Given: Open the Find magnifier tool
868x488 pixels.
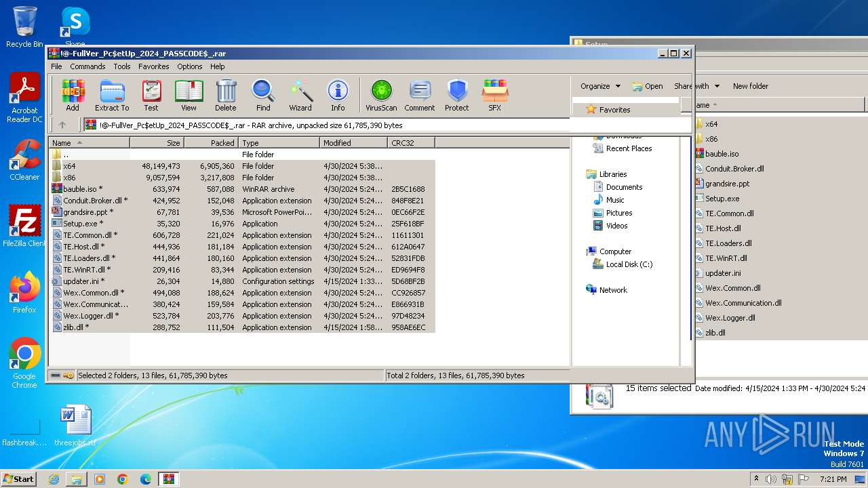Looking at the screenshot, I should [263, 96].
